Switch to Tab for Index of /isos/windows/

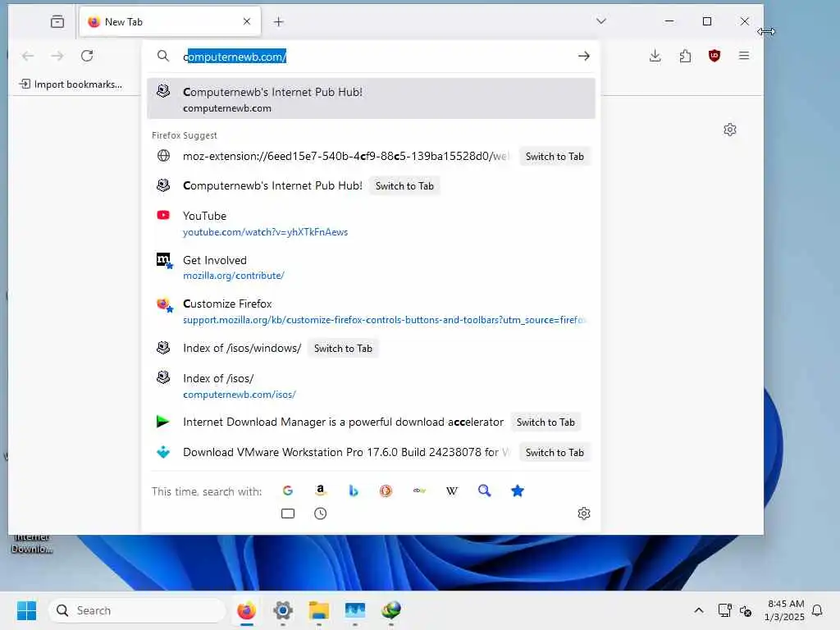point(343,348)
